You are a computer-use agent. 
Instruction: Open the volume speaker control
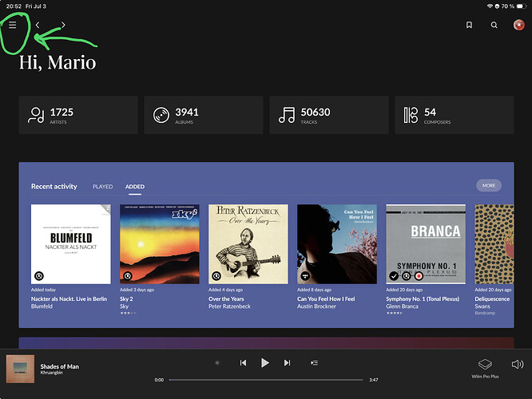518,365
